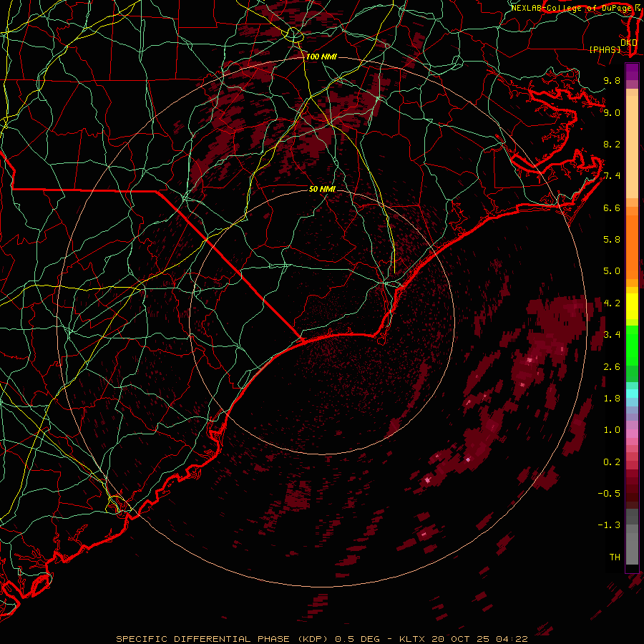Select the 50 NMI range ring label
The image size is (644, 644).
(x=322, y=189)
